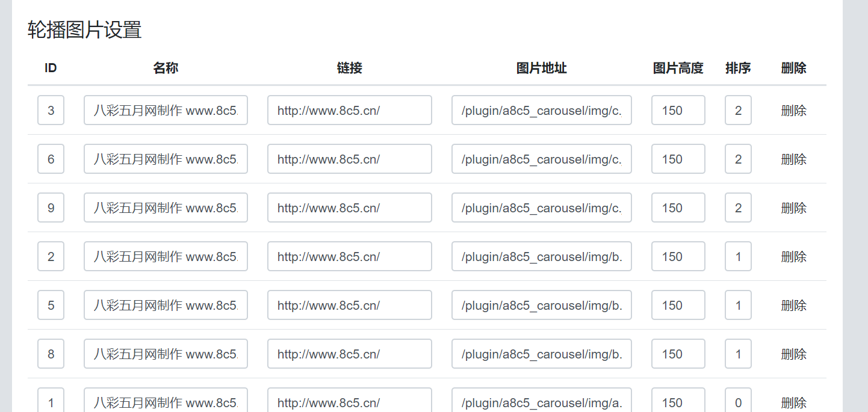Edit the name field in row ID 6
868x412 pixels.
pos(166,159)
